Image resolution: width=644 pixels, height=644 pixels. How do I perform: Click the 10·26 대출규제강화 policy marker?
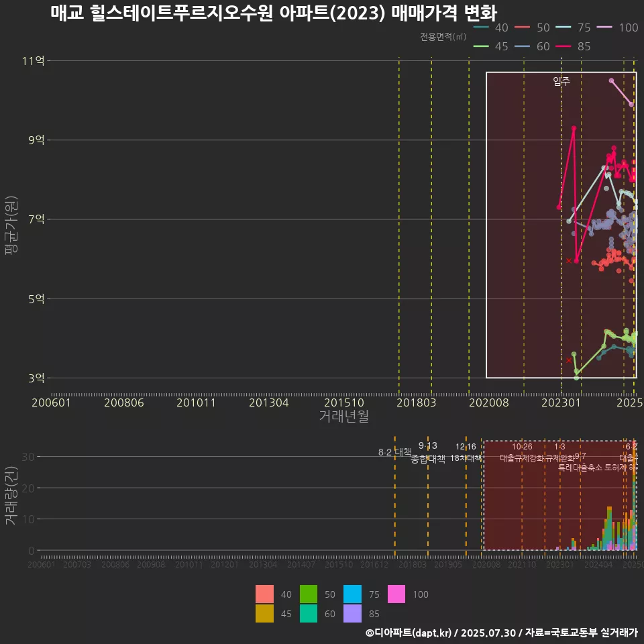(x=522, y=452)
